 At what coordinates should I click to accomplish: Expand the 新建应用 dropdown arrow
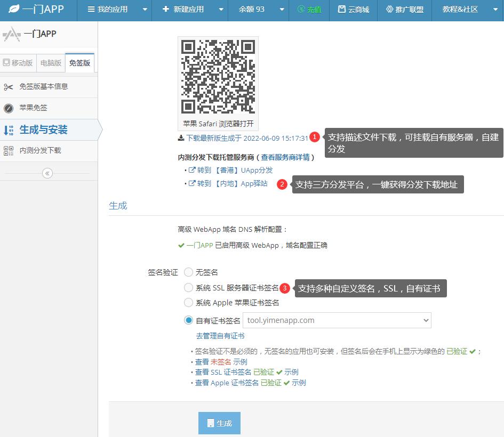[x=221, y=10]
